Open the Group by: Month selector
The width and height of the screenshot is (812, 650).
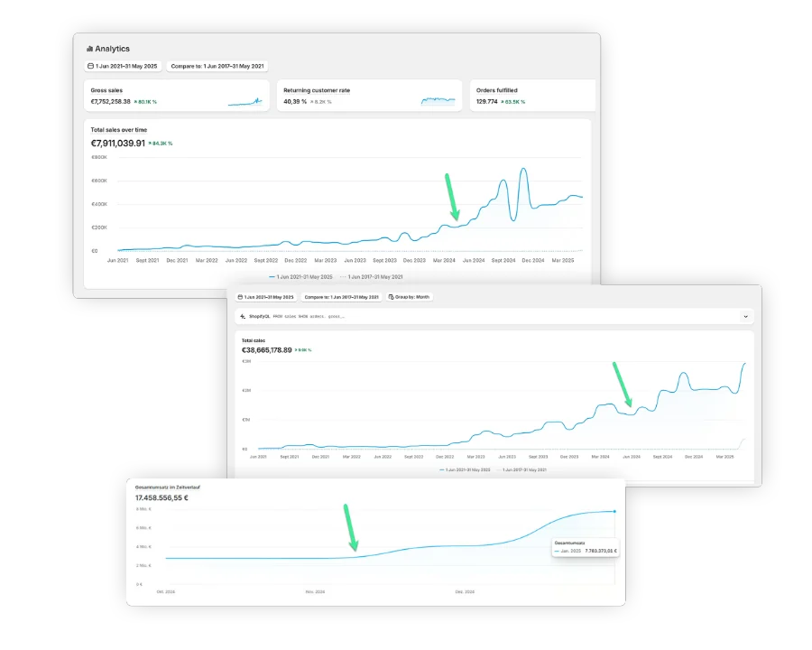pyautogui.click(x=409, y=297)
